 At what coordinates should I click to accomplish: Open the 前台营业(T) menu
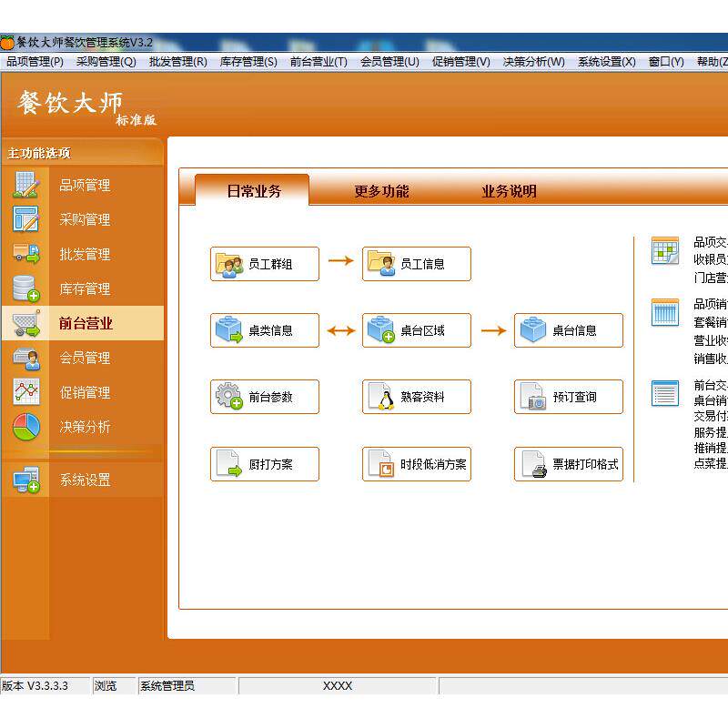click(318, 62)
